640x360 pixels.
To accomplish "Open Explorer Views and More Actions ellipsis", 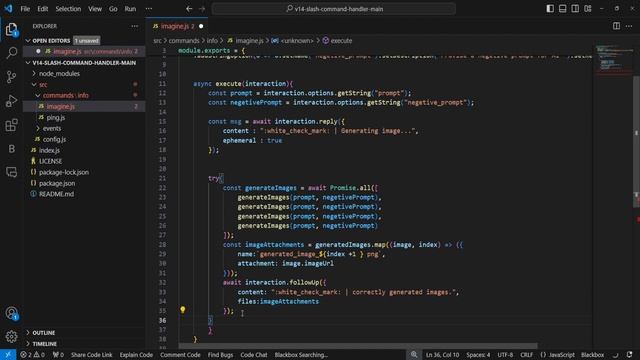I will (135, 26).
